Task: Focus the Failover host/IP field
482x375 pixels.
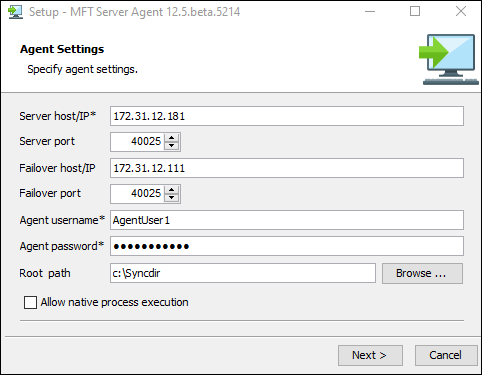Action: [x=287, y=168]
